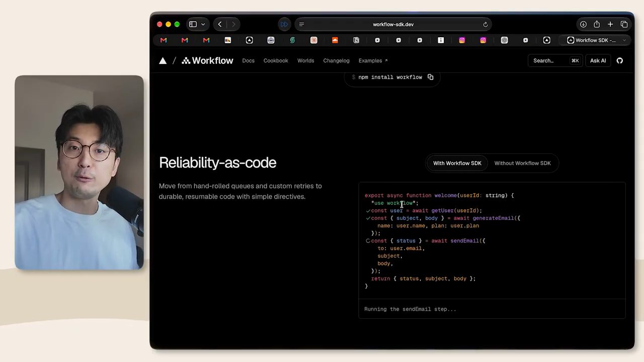The image size is (644, 362).
Task: Click the "return { status, subject, body };" line
Action: pyautogui.click(x=423, y=279)
